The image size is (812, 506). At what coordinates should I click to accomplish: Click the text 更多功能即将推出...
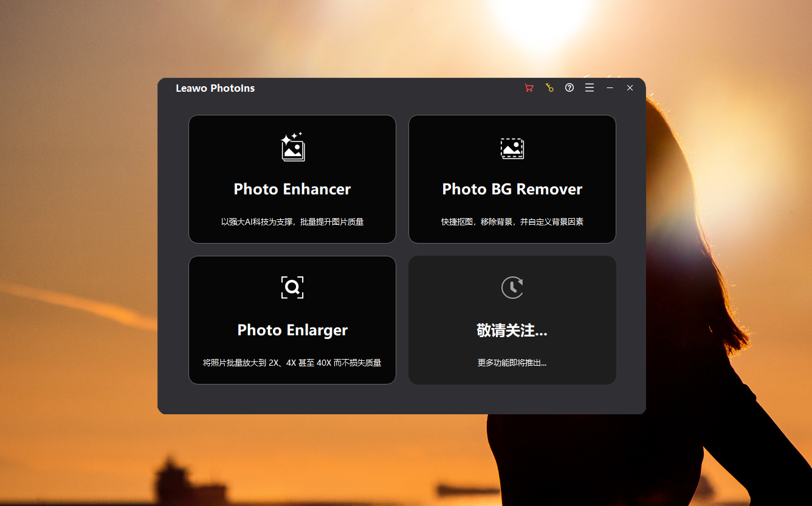(512, 363)
